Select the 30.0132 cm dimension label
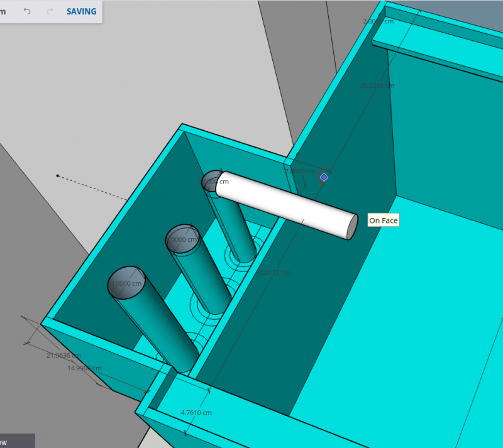 (273, 273)
